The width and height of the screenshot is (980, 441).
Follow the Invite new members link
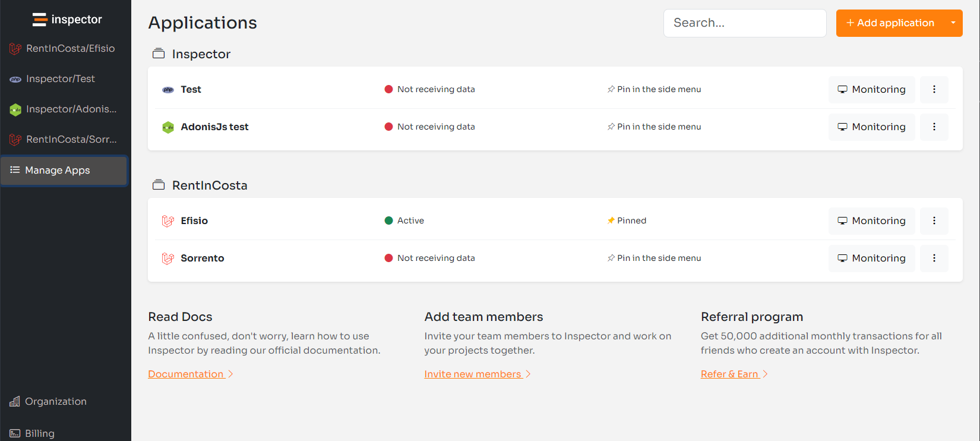point(473,374)
